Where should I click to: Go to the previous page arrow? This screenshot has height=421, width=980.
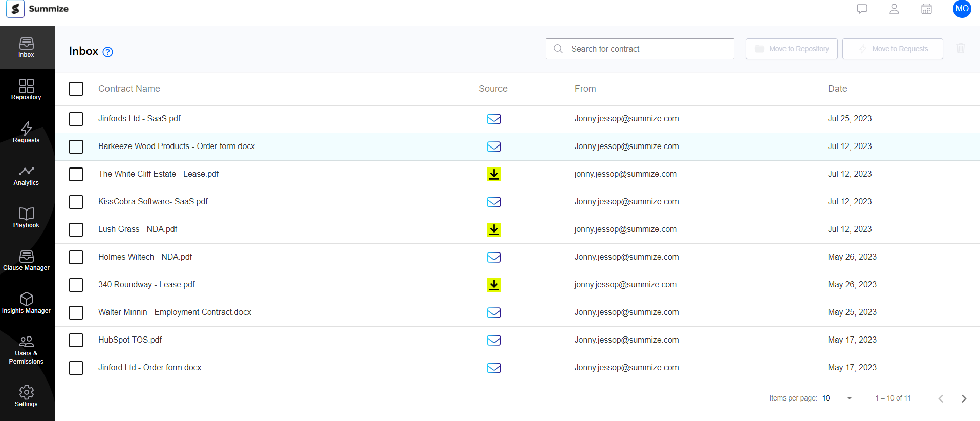click(941, 398)
